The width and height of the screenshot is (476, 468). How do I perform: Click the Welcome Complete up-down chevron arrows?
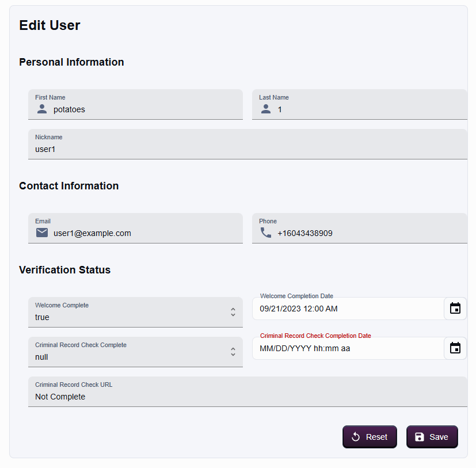233,312
